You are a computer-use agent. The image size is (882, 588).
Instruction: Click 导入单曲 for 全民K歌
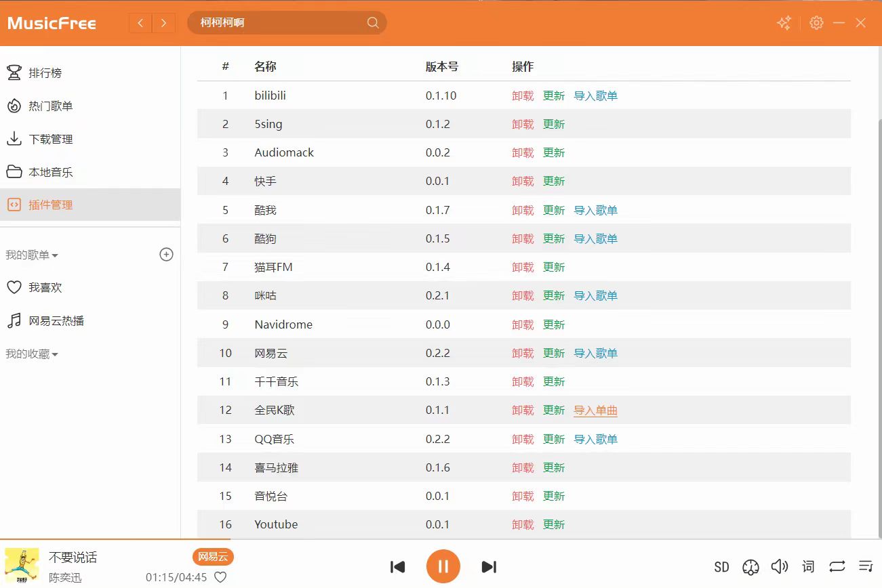click(x=596, y=410)
